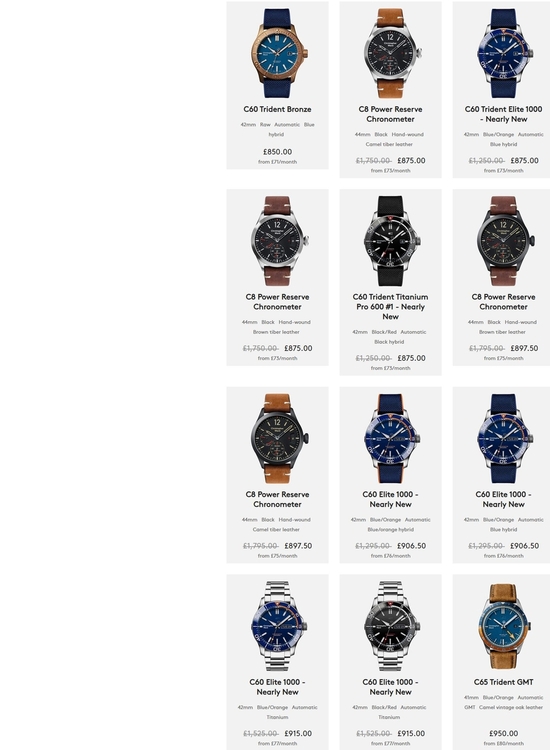
Task: Select the C60 Elite 1000 title priced £915.00 Black/Red
Action: [391, 687]
